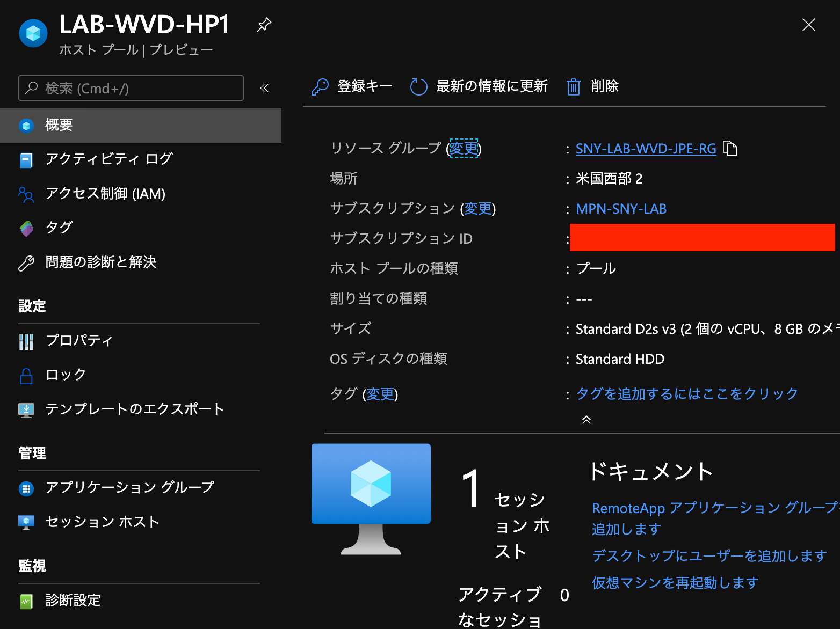Change subscription using 変更 link
The width and height of the screenshot is (840, 629).
tap(478, 209)
